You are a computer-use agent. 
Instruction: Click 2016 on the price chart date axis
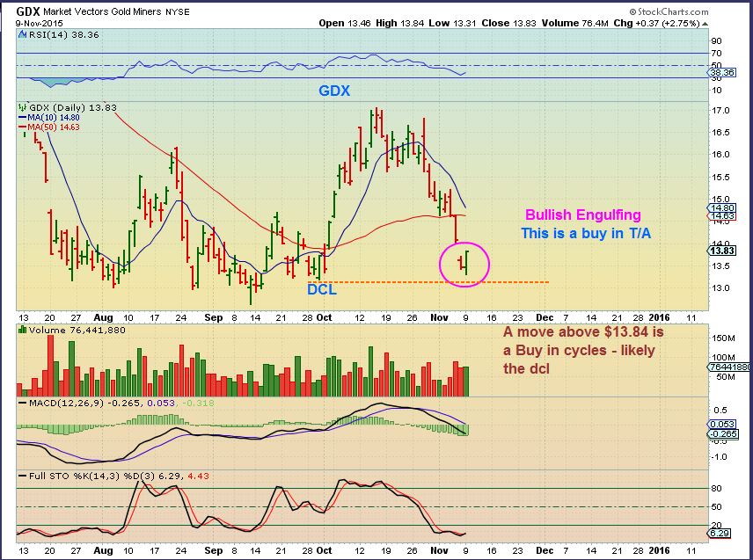(659, 317)
